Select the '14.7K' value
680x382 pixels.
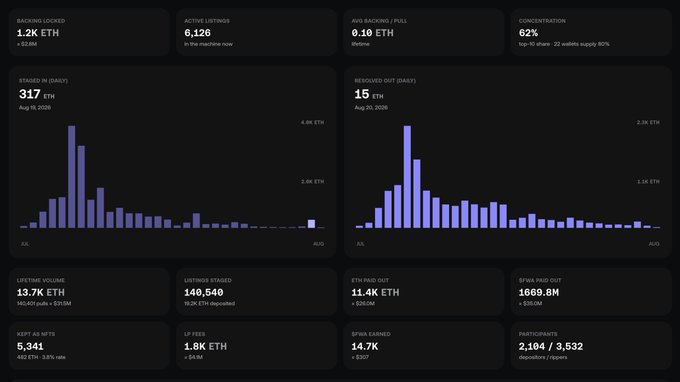click(365, 346)
